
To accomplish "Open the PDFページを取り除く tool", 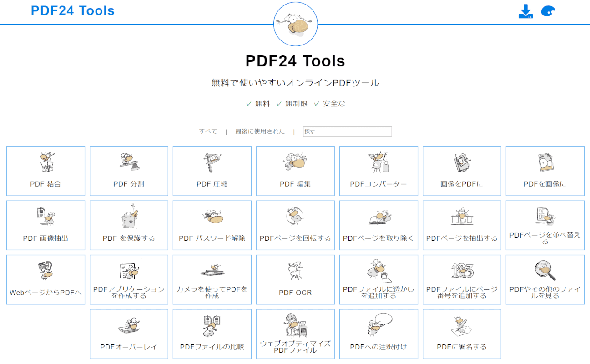I will (378, 225).
